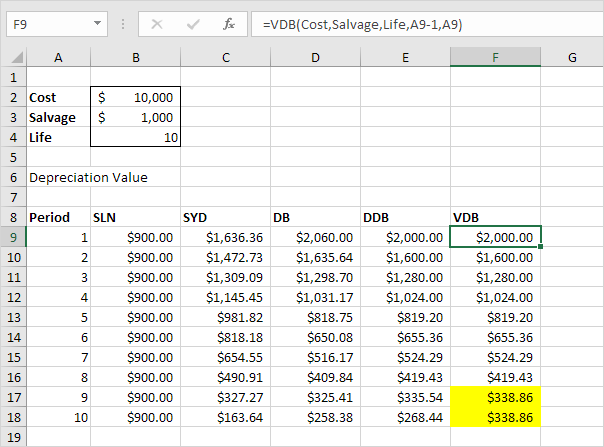Click the formula bar containing the VDB formula
This screenshot has width=604, height=447.
coord(420,22)
